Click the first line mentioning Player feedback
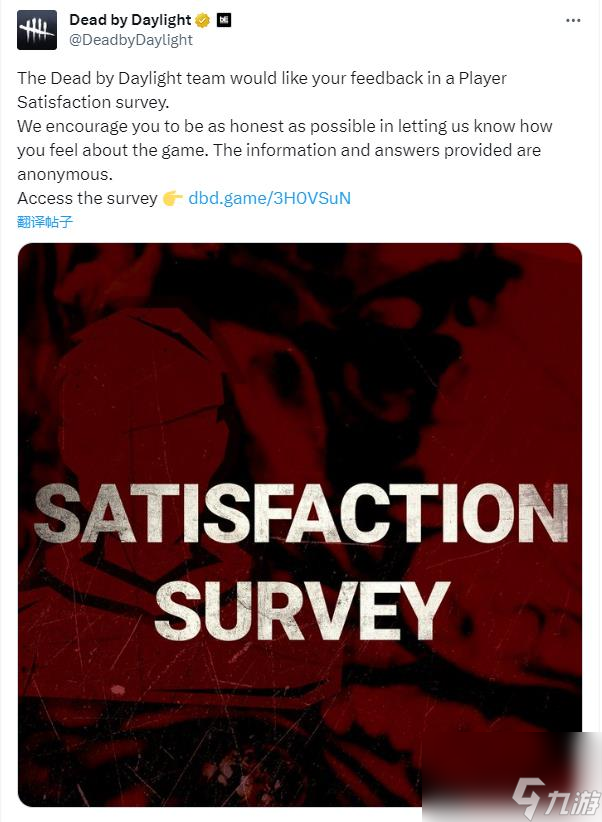This screenshot has width=602, height=822. (262, 78)
